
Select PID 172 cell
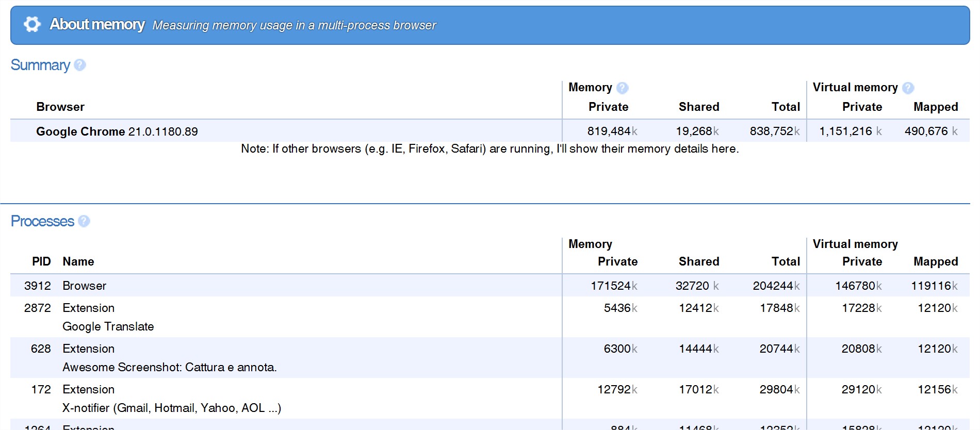tap(41, 389)
